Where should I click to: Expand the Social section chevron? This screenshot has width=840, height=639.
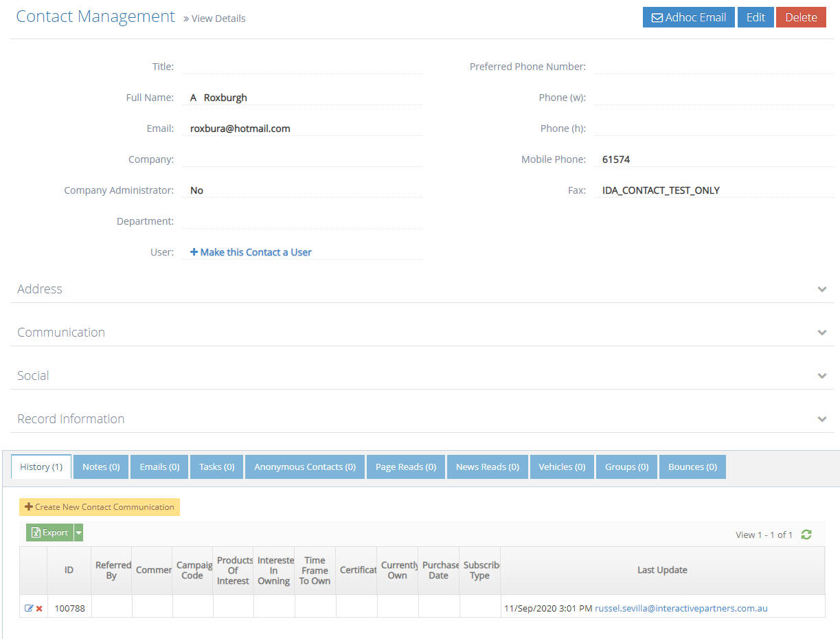pos(821,376)
